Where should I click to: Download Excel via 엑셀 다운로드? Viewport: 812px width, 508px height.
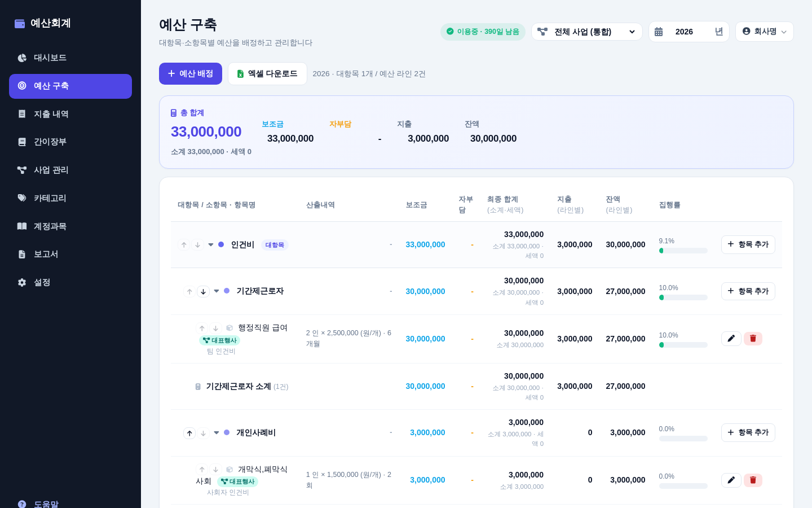tap(267, 74)
